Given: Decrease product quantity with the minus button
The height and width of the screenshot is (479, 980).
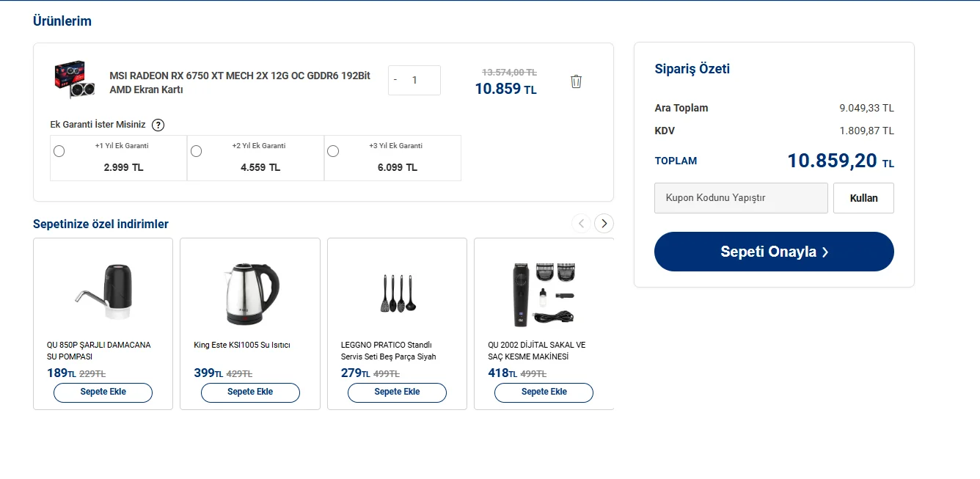Looking at the screenshot, I should [395, 80].
